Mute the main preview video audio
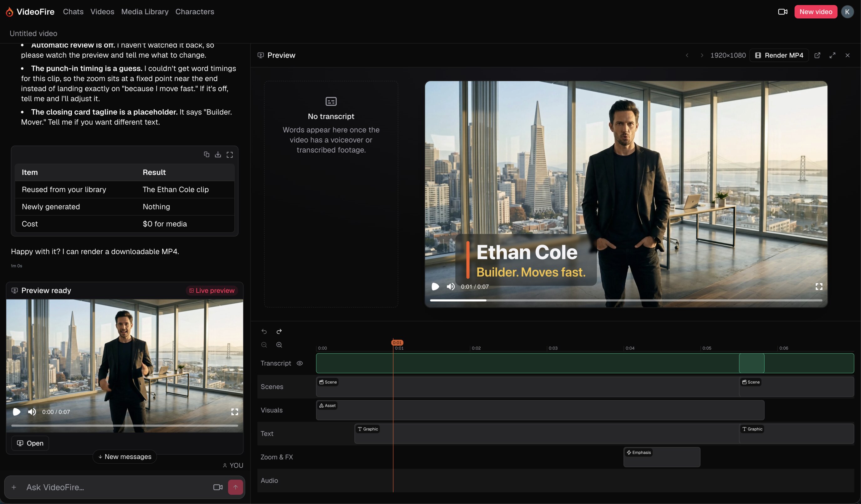861x504 pixels. point(450,286)
